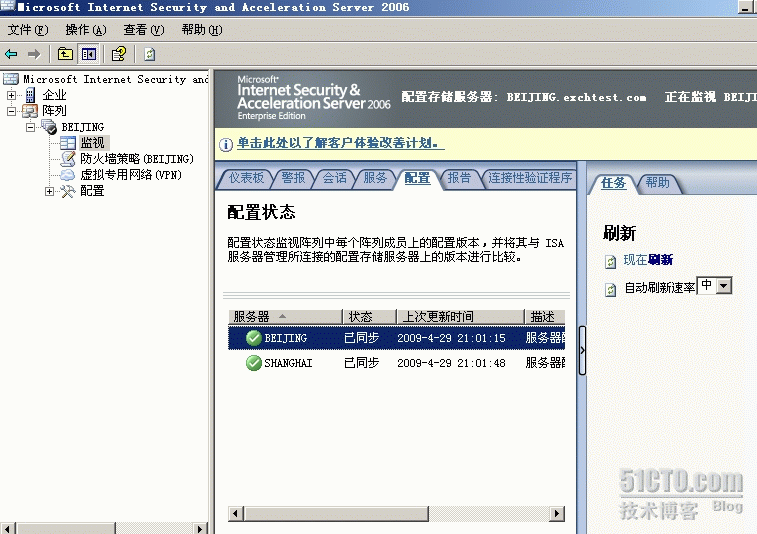757x534 pixels.
Task: Click timestamp 2009-4-29 21:01:15
Action: click(451, 338)
